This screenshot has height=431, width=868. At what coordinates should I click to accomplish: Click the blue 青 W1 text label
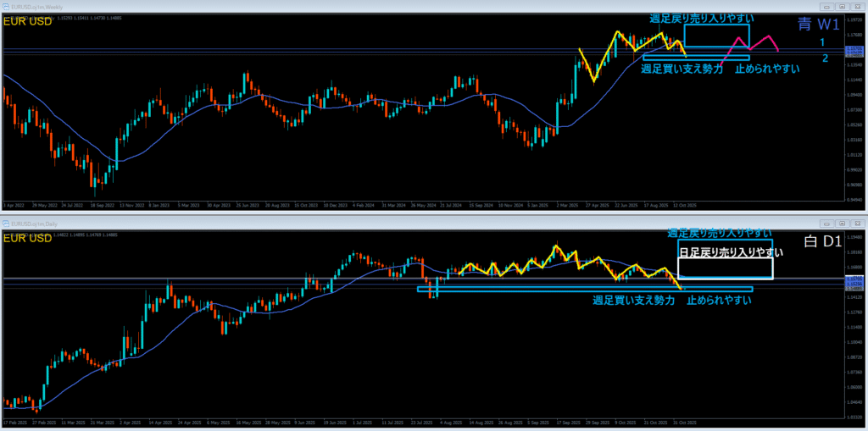[x=819, y=25]
